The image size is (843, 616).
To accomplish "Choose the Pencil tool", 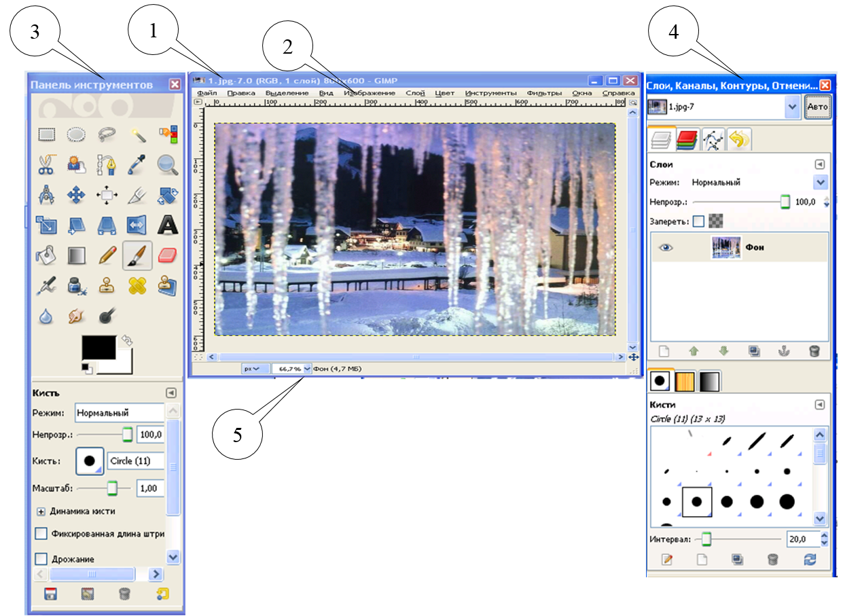I will point(105,255).
